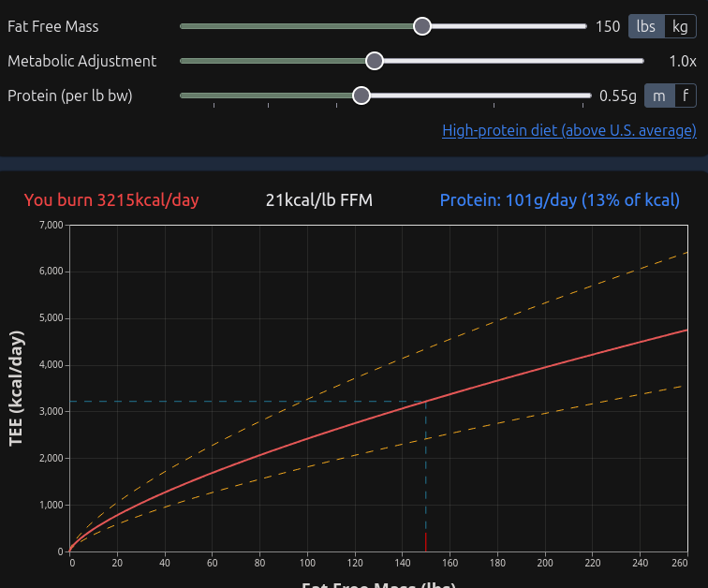Click the 150 Fat Free Mass value
Viewport: 708px width, 588px height.
point(608,26)
